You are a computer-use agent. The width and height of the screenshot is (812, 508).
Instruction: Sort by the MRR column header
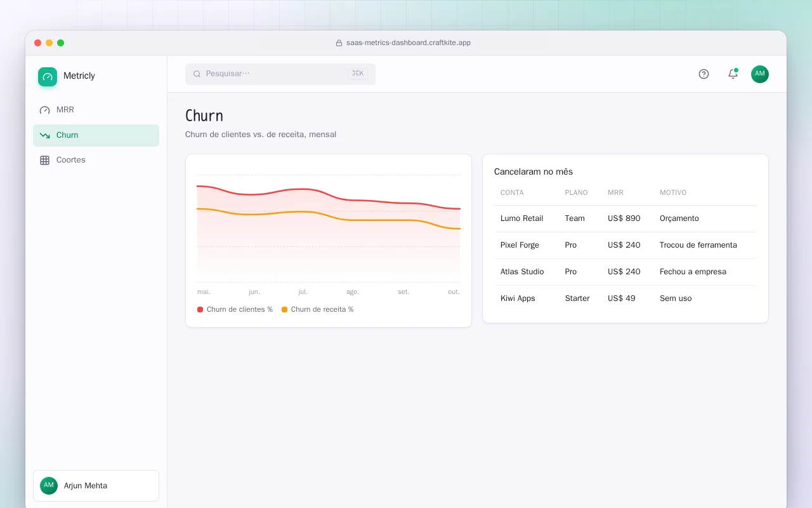[x=615, y=192]
